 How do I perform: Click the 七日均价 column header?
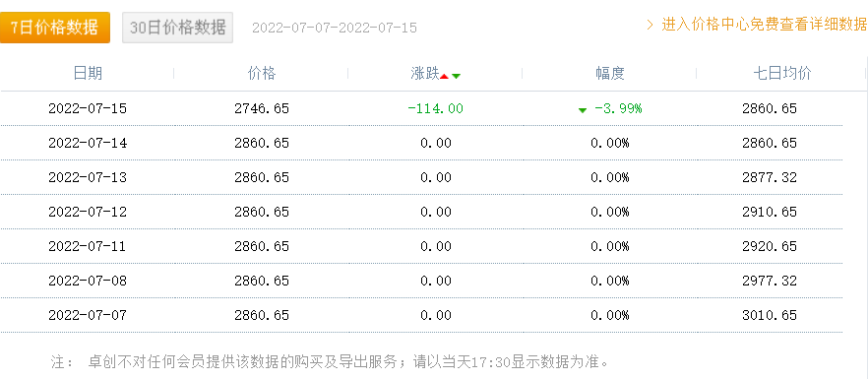point(782,73)
